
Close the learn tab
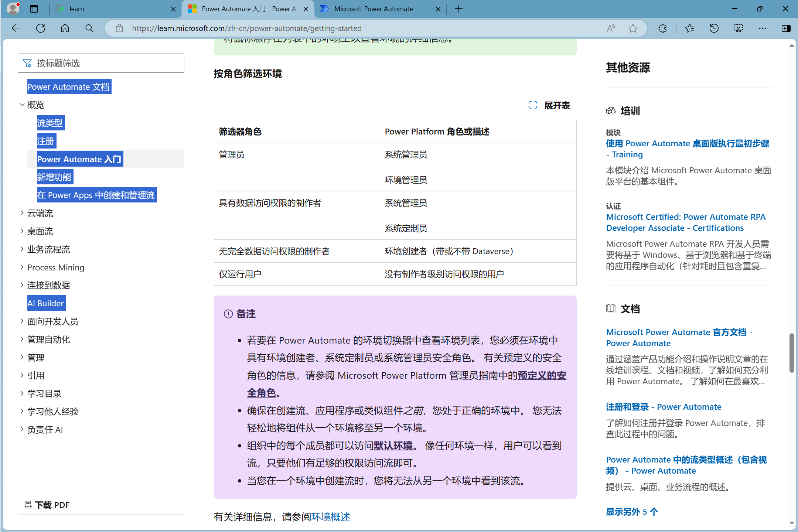[173, 9]
